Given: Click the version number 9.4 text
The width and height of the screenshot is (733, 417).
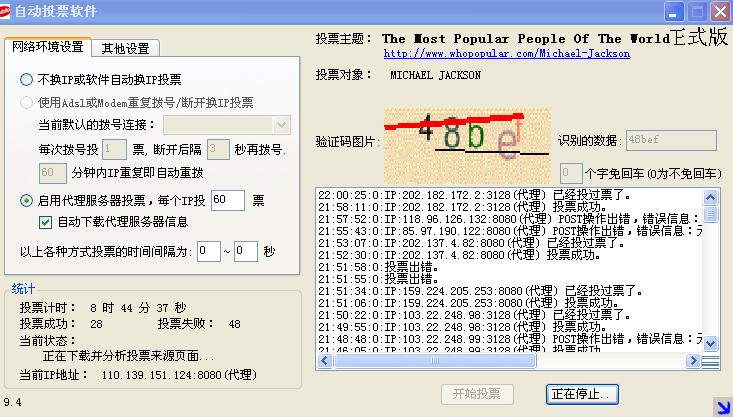Looking at the screenshot, I should click(12, 402).
